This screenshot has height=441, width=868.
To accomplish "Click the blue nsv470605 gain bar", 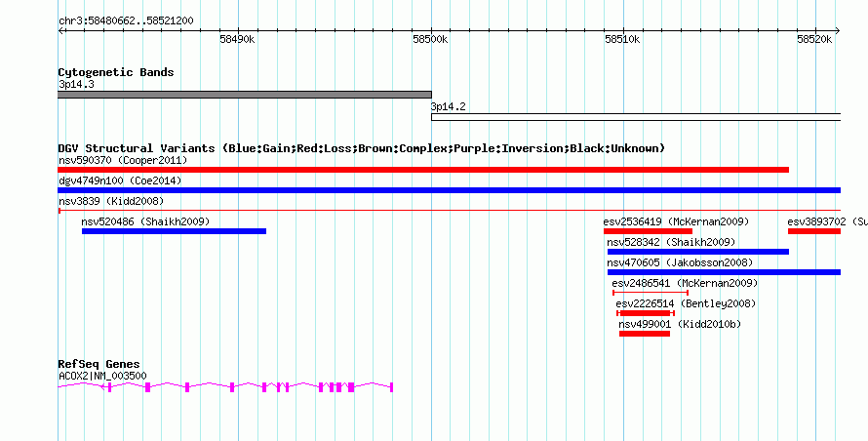I will pyautogui.click(x=724, y=272).
